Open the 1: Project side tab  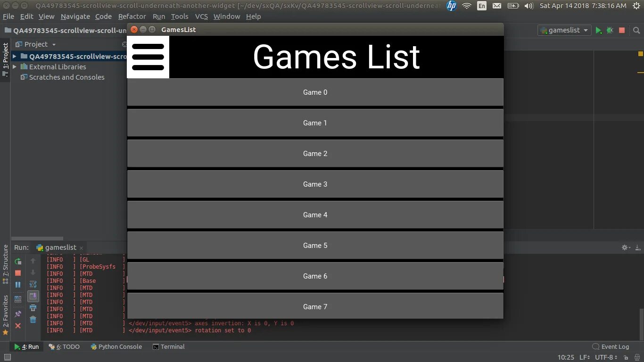(6, 61)
